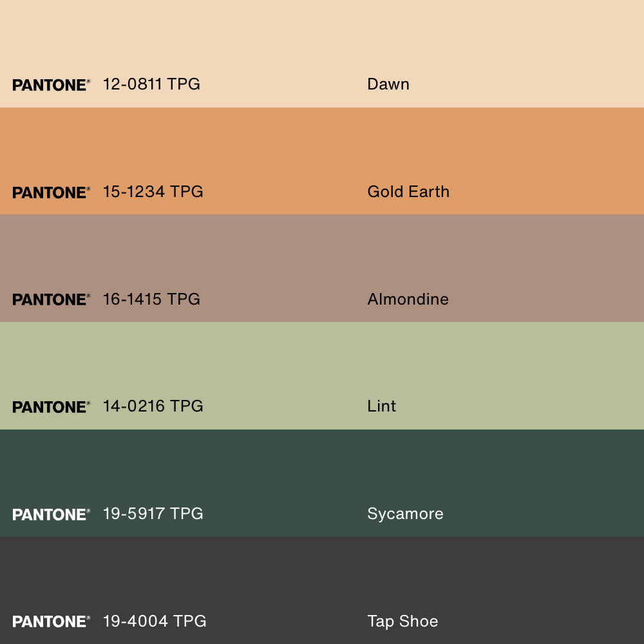Click the 15-1234 TPG color code
The height and width of the screenshot is (644, 644).
(153, 192)
